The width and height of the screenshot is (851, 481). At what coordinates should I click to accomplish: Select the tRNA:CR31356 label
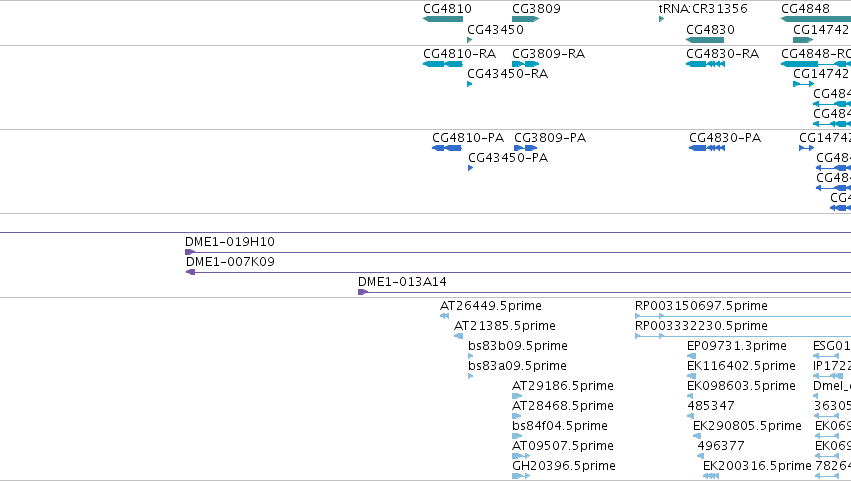click(x=703, y=9)
